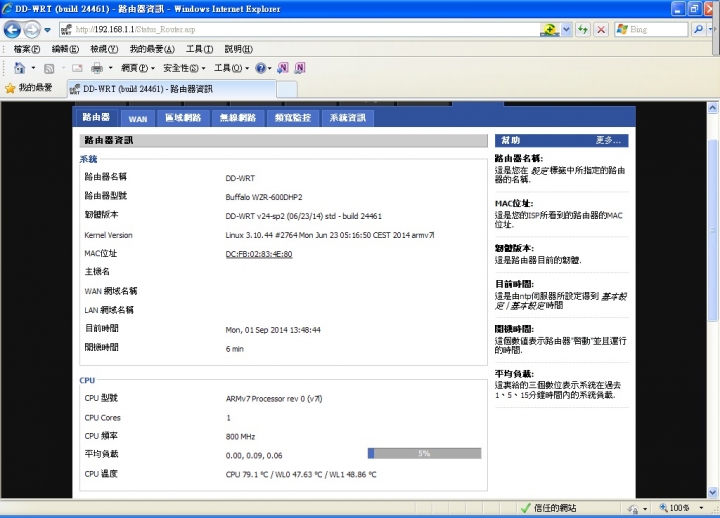The image size is (720, 518).
Task: Select the DD-WRT 路由器資訊 browser tab
Action: (172, 89)
